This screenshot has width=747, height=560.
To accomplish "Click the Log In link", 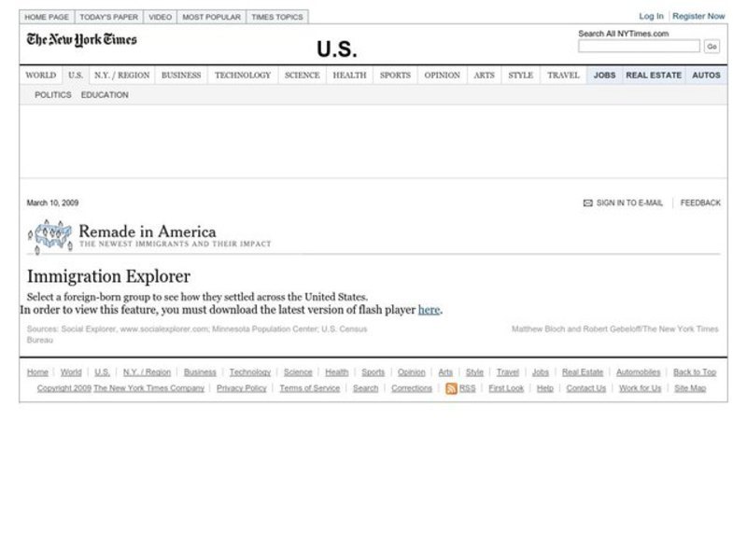I will [651, 16].
